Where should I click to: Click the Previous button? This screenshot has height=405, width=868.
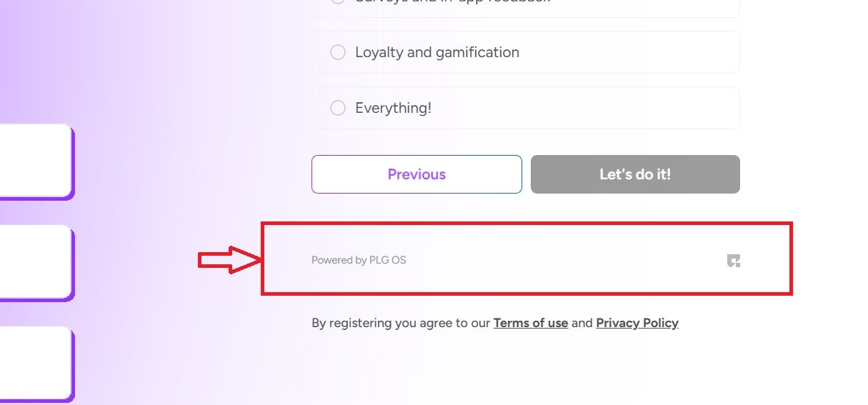(x=416, y=174)
